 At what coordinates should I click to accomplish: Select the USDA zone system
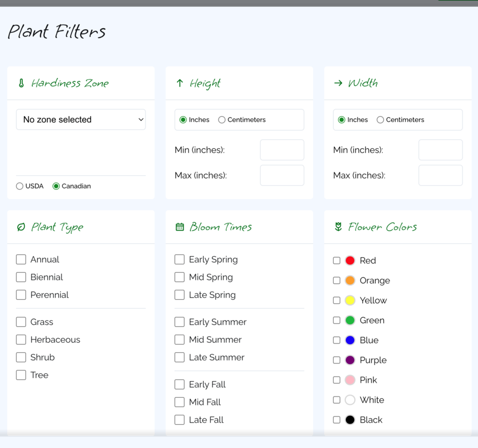(x=19, y=186)
